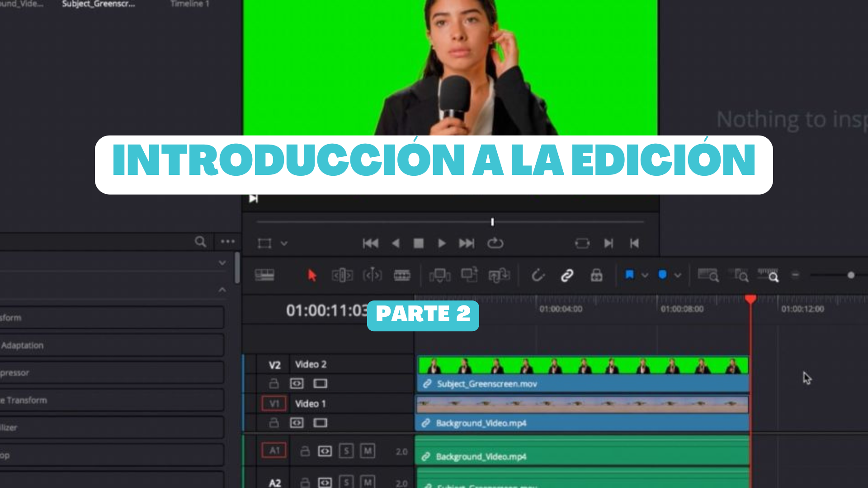Adjust the timeline zoom slider handle

click(x=851, y=275)
